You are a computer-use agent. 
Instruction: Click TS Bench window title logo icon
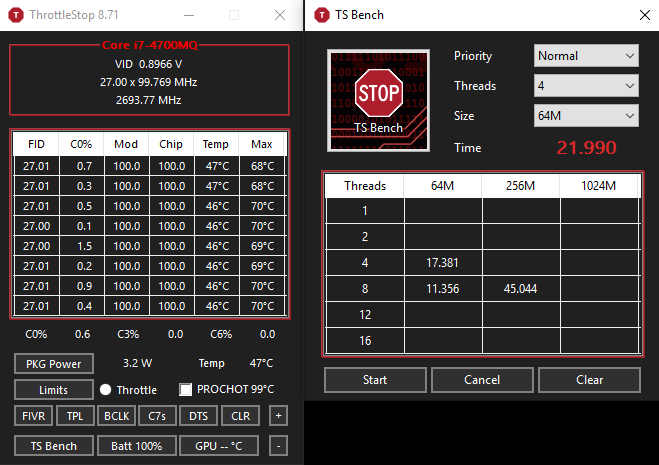coord(322,15)
